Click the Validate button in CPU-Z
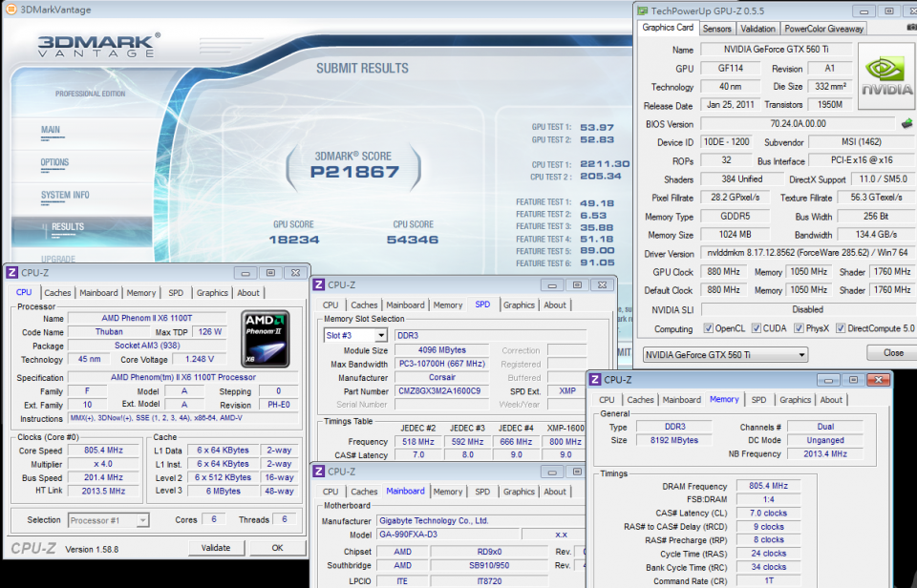917x588 pixels. click(x=217, y=547)
